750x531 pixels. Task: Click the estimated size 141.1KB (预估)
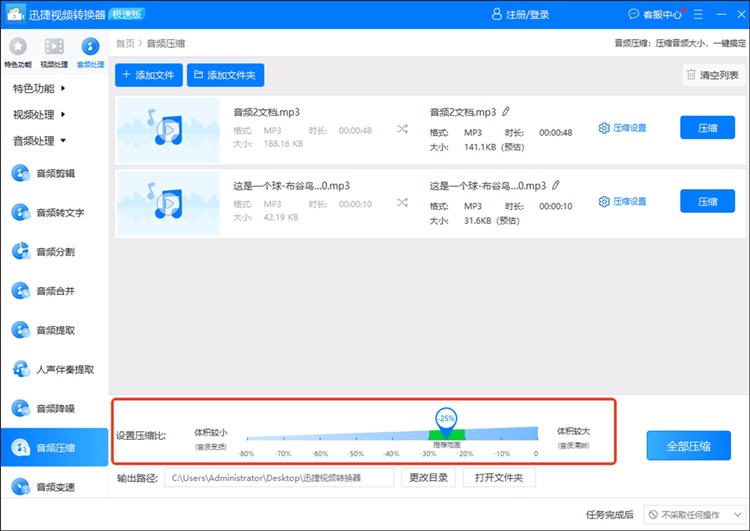[494, 147]
